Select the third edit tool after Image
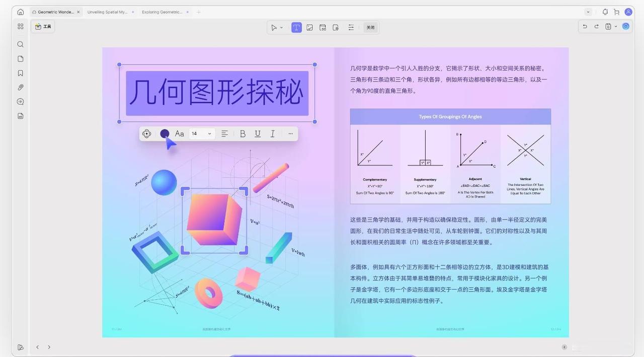644x357 pixels. click(x=323, y=28)
